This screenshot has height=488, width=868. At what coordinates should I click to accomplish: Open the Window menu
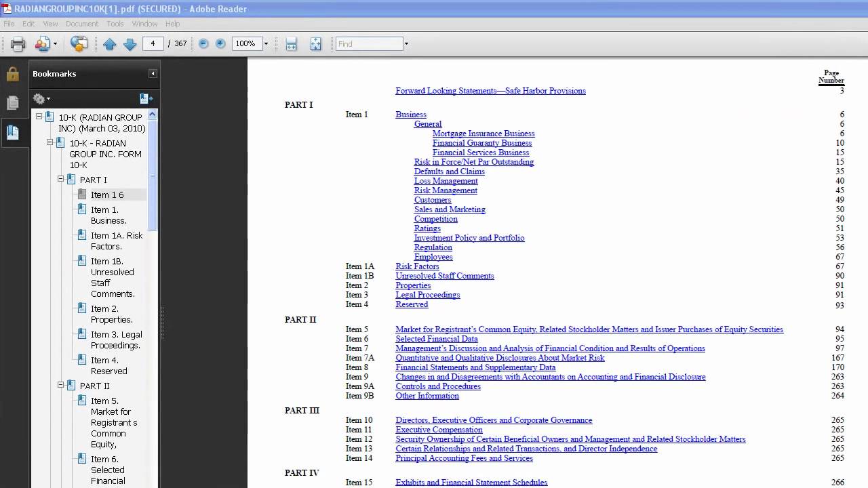pyautogui.click(x=145, y=24)
